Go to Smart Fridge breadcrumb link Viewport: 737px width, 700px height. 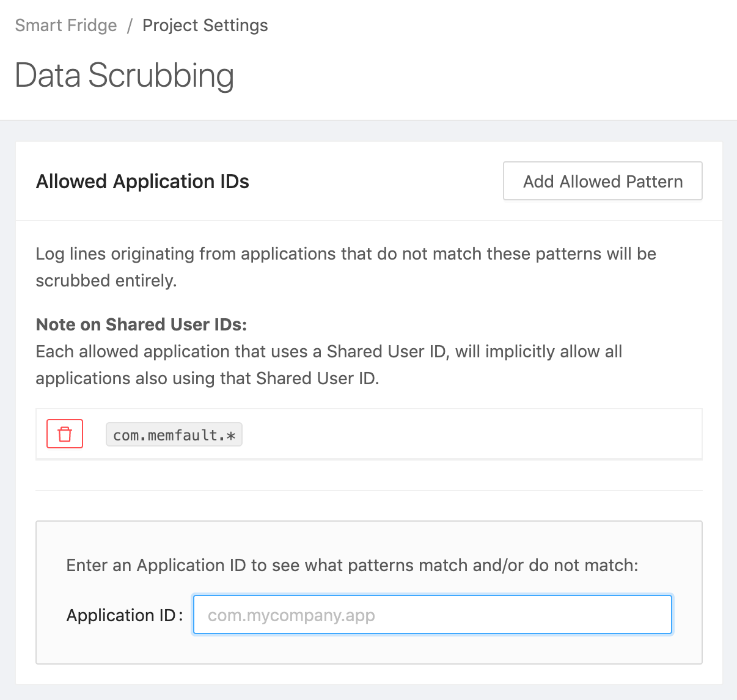pyautogui.click(x=66, y=26)
